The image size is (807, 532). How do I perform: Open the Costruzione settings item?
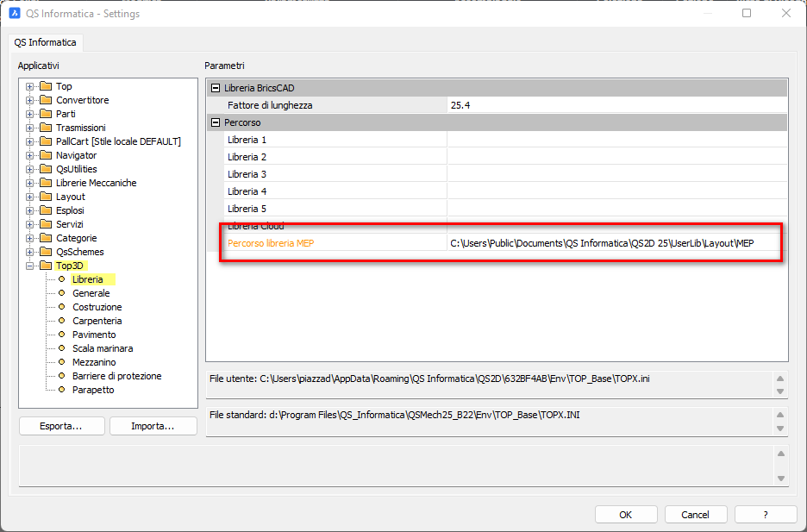pos(97,307)
